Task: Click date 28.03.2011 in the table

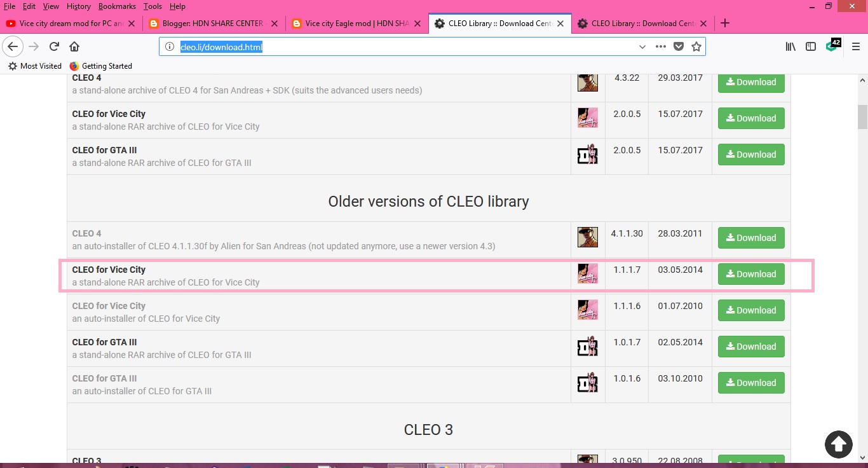Action: coord(680,233)
